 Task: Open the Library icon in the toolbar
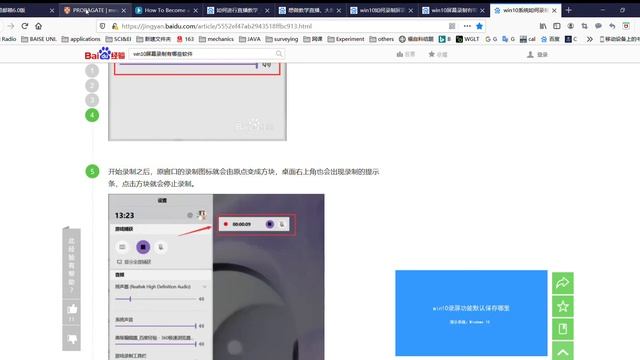(x=543, y=26)
